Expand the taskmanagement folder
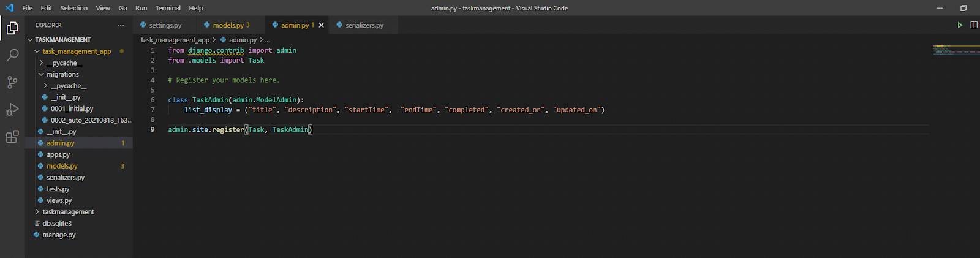Viewport: 980px width, 258px height. 78,212
